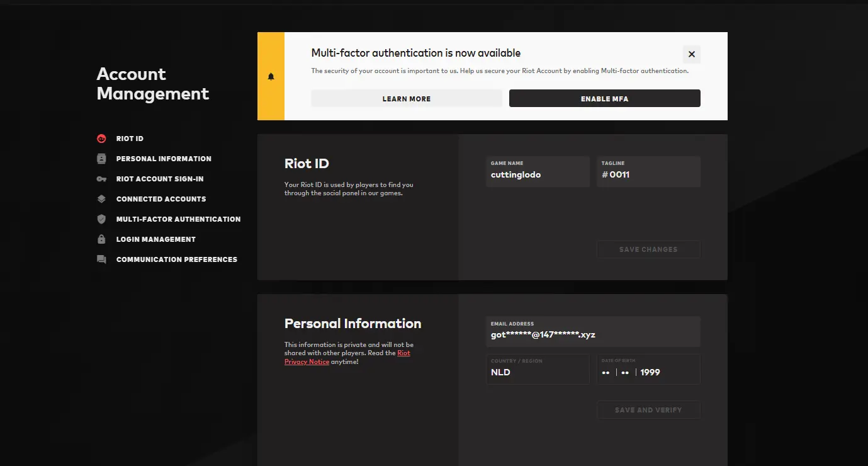Click the Save and Verify button
Screen dimensions: 868x466
coord(648,410)
